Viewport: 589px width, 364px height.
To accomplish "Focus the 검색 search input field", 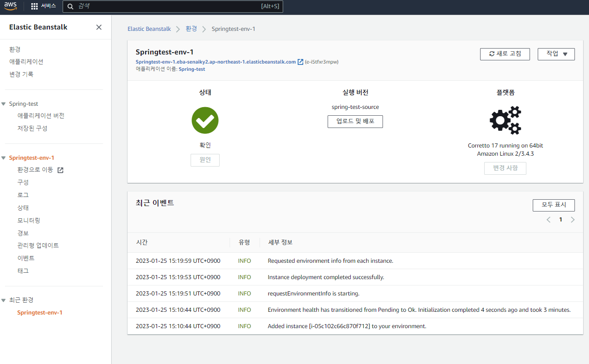I will (172, 6).
